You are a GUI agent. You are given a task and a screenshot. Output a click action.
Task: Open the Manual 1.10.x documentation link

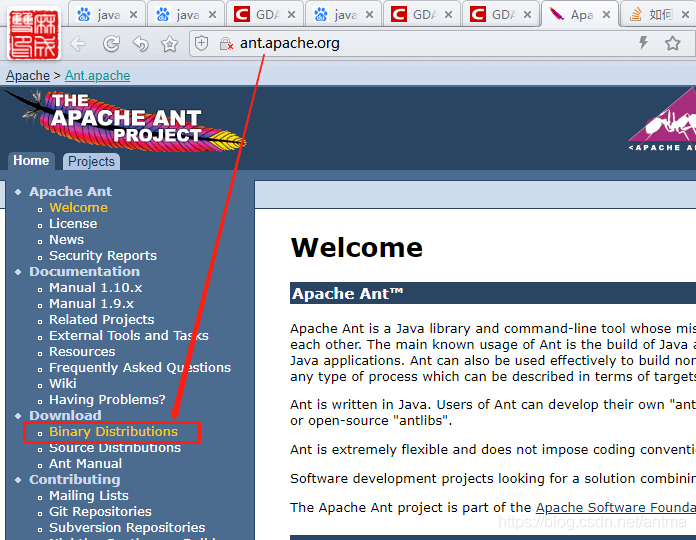pos(95,288)
